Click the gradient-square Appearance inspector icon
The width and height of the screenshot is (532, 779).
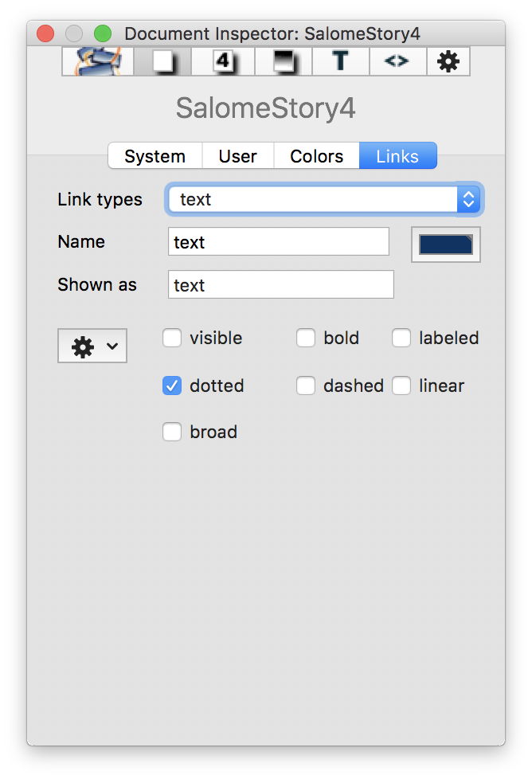283,61
